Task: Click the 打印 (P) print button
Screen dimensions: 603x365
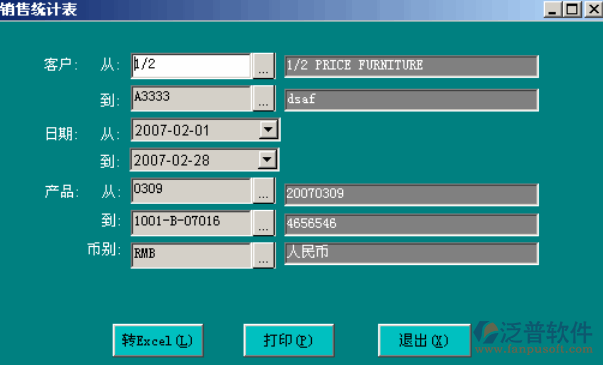Action: (289, 340)
